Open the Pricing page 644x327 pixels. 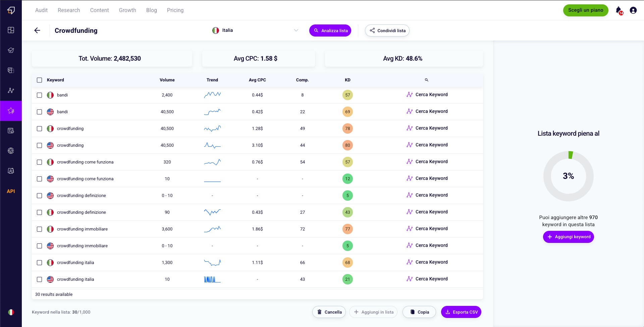(175, 10)
